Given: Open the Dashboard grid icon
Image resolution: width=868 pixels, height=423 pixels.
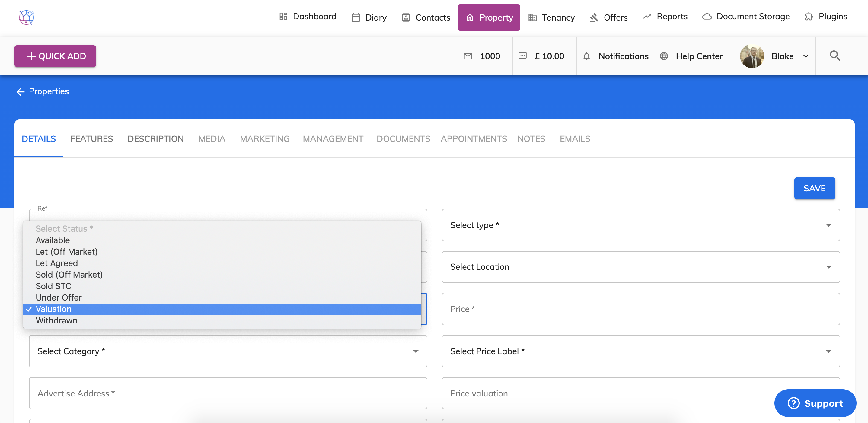Looking at the screenshot, I should point(283,17).
